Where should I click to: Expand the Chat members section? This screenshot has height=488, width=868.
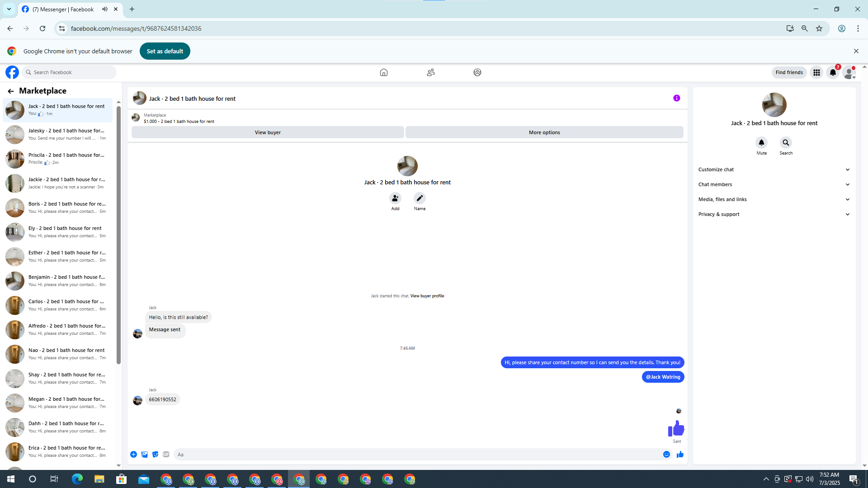774,184
